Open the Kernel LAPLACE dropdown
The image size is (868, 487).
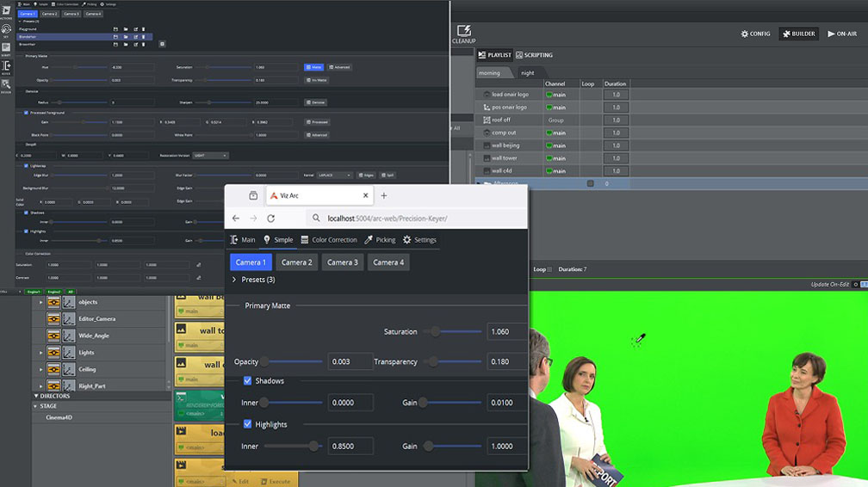coord(336,175)
